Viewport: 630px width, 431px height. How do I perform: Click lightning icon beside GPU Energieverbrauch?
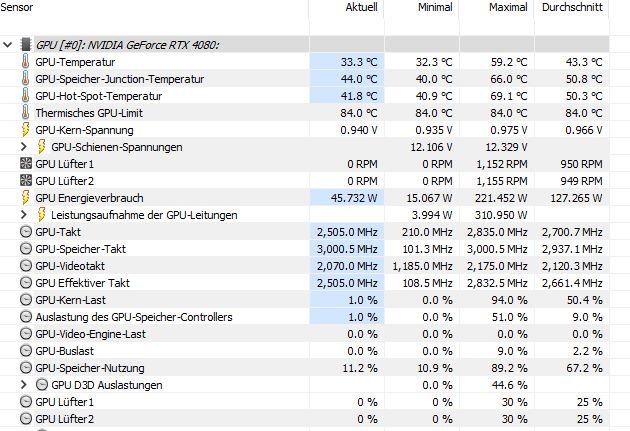click(25, 198)
